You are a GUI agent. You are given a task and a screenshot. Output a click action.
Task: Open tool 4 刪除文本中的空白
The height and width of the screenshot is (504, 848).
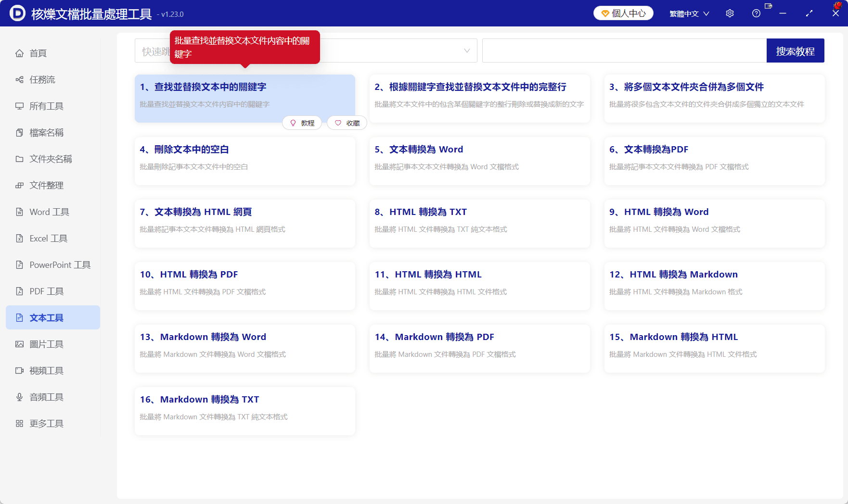[x=245, y=161]
